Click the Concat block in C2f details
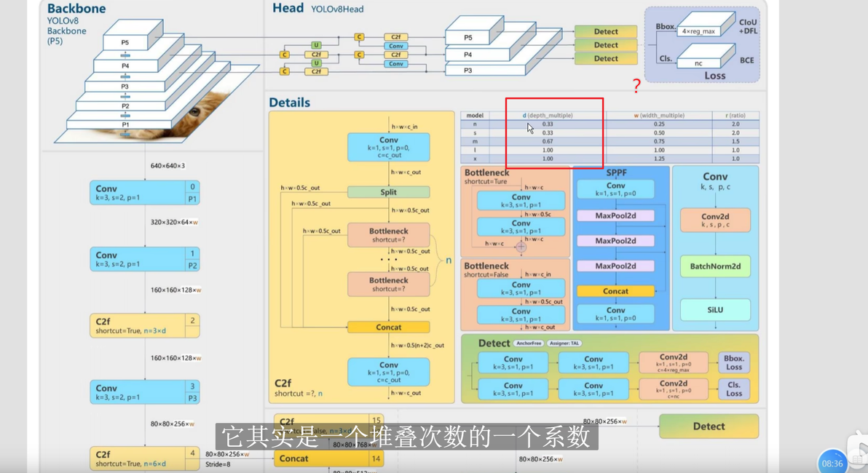 click(389, 327)
